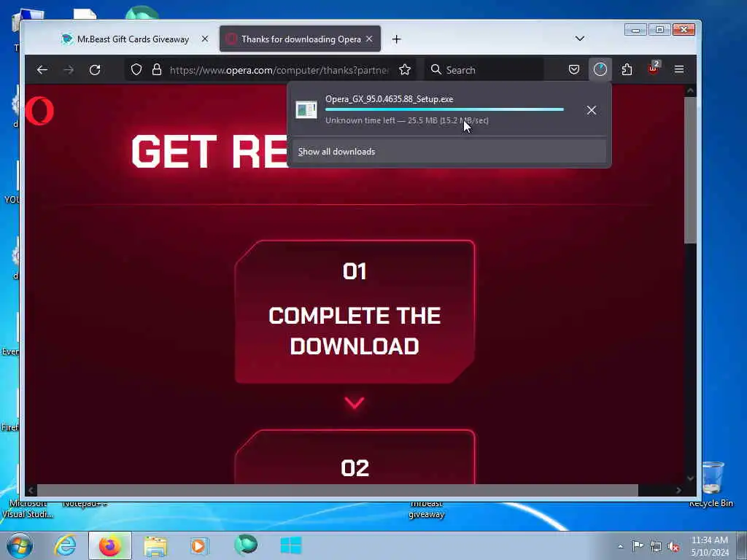The image size is (747, 560).
Task: Select the Recycle Bin desktop icon
Action: (711, 485)
